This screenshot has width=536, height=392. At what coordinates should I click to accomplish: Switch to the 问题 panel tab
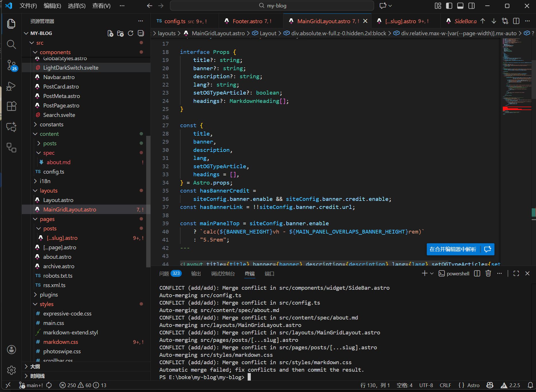[164, 274]
